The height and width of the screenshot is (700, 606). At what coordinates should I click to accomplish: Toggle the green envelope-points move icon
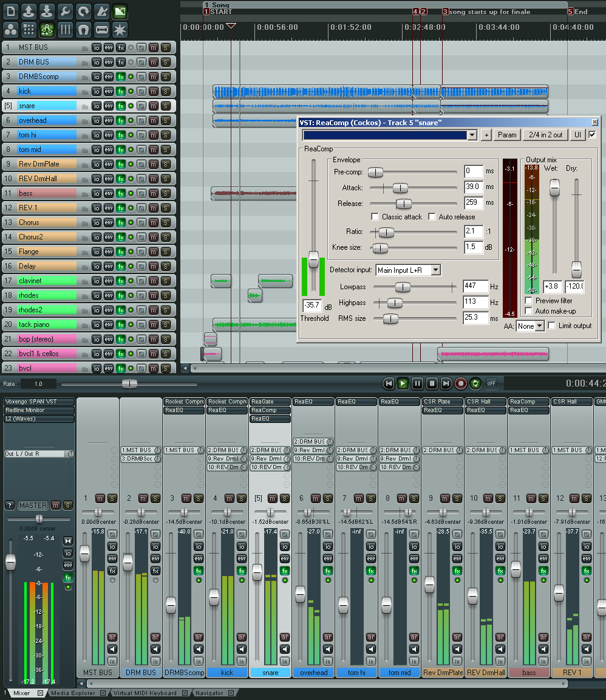pyautogui.click(x=47, y=30)
